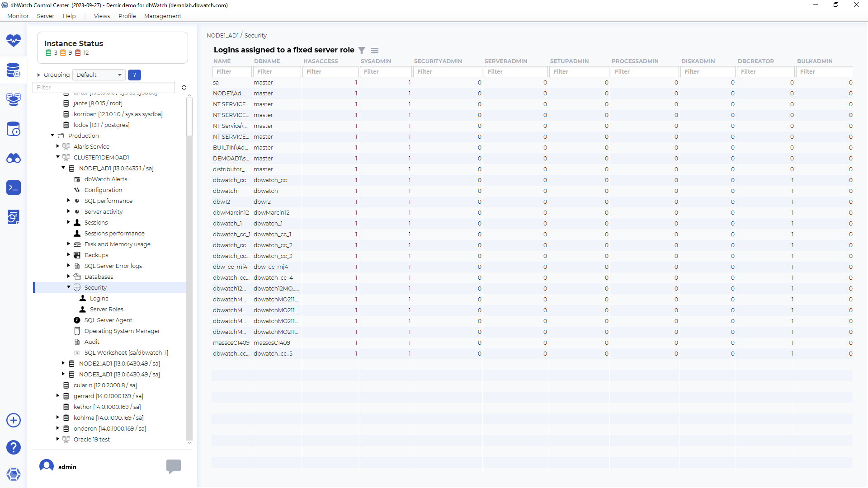This screenshot has width=868, height=488.
Task: Select the jante [8.0.15 / root] instance
Action: tap(98, 103)
